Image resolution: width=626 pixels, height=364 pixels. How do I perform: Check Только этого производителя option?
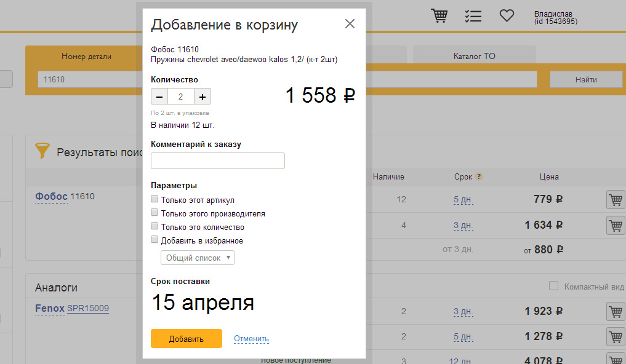pyautogui.click(x=155, y=213)
